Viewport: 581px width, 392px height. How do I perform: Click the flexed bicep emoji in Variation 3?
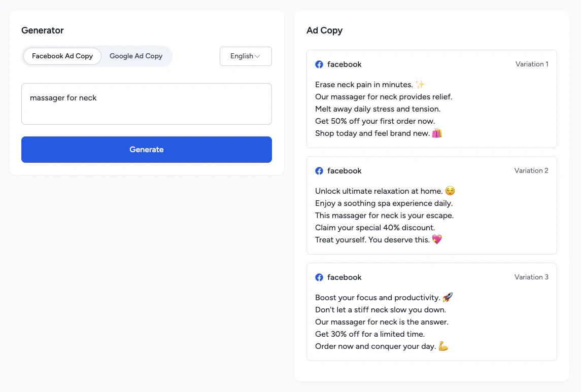coord(443,346)
